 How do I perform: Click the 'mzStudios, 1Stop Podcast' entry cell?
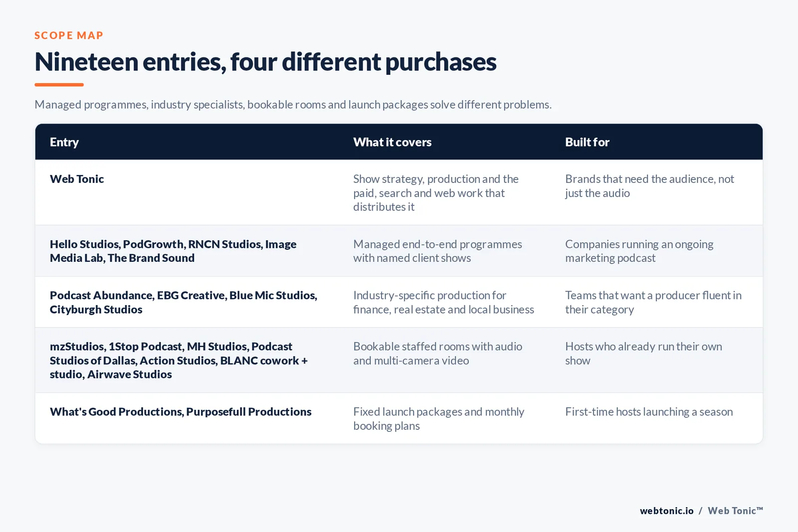coord(179,360)
